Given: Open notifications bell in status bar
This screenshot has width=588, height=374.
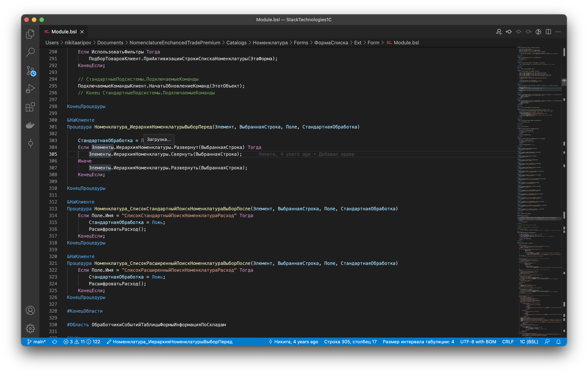Looking at the screenshot, I should 558,342.
